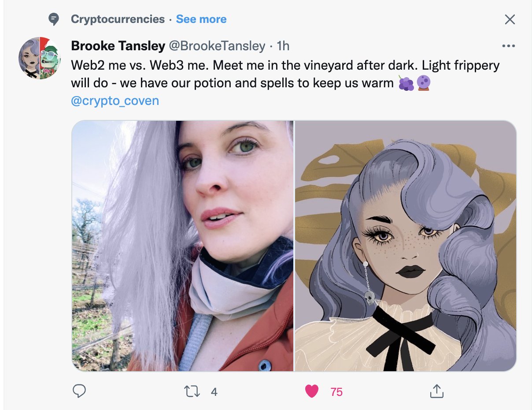
Task: Click the Brooke Tansley display name
Action: (x=118, y=46)
